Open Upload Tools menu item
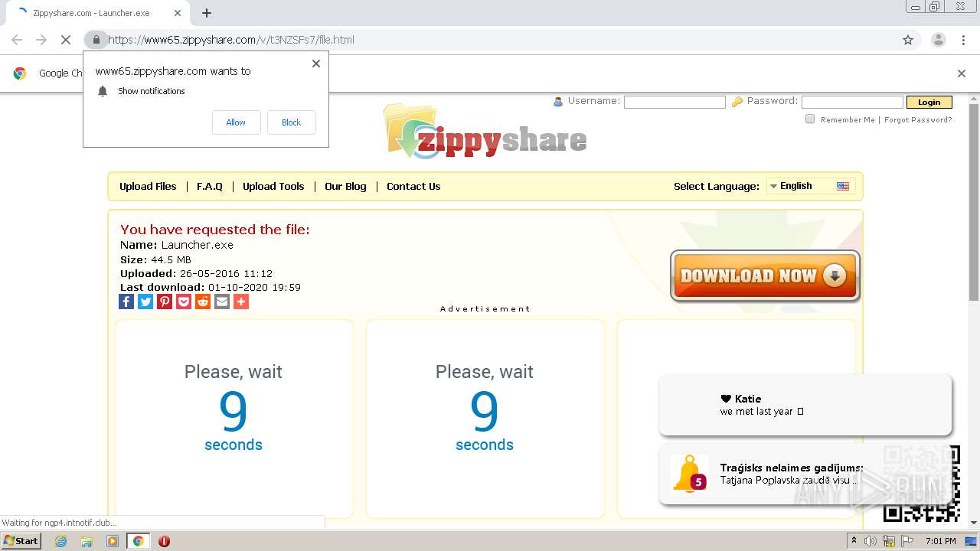980x551 pixels. [x=273, y=186]
